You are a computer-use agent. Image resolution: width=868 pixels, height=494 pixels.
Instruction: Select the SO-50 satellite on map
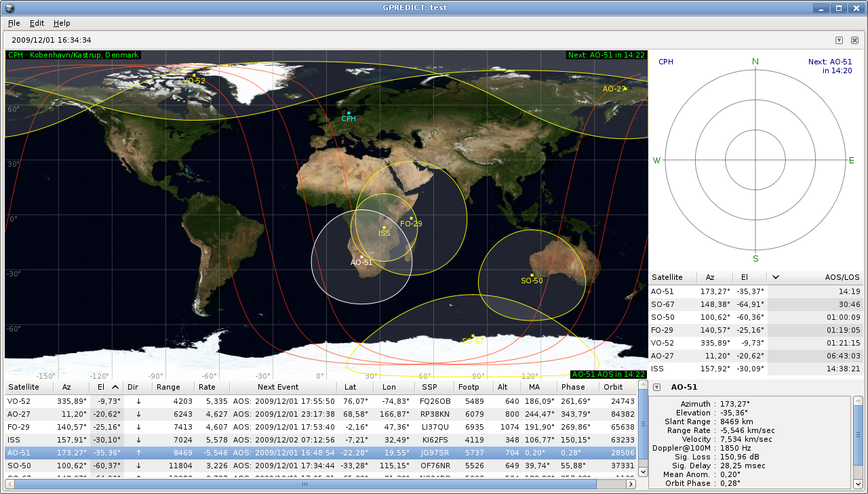click(532, 275)
